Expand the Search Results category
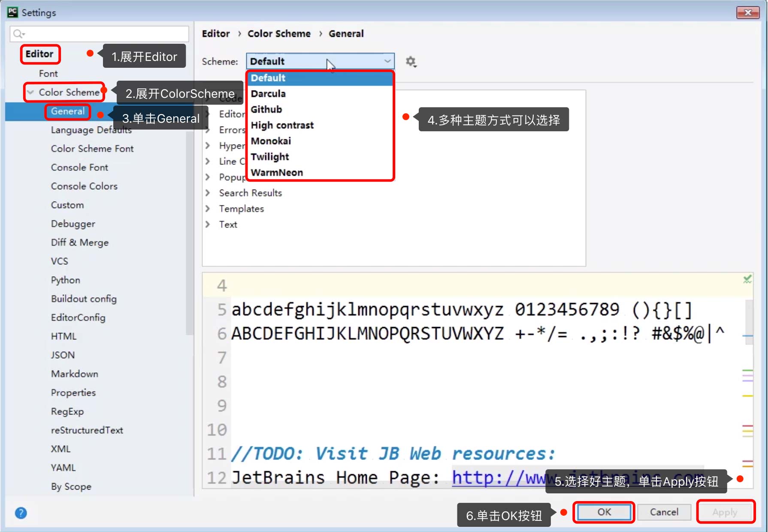Image resolution: width=768 pixels, height=532 pixels. pyautogui.click(x=208, y=193)
